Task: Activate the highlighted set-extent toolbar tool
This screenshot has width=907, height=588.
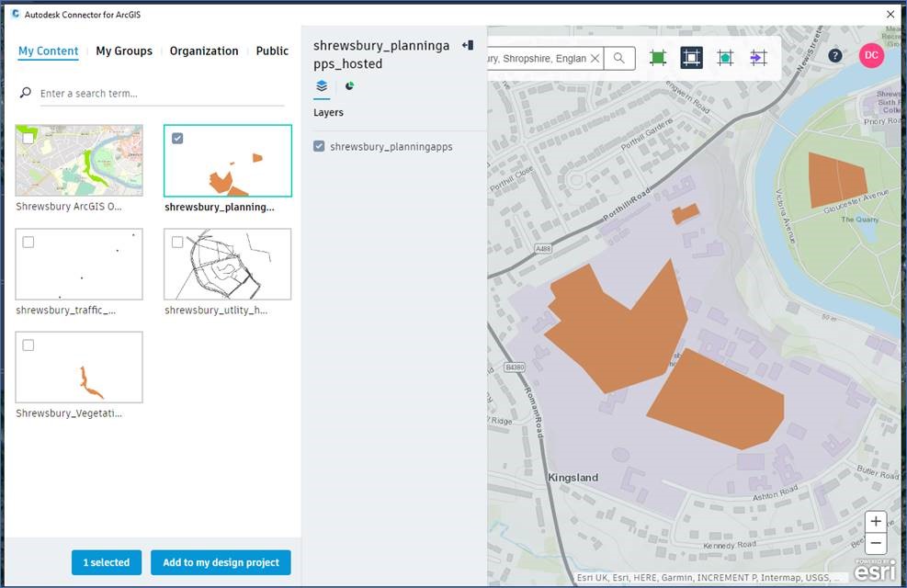Action: (x=691, y=57)
